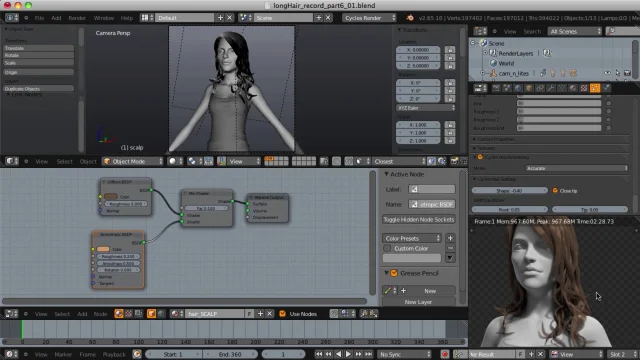Viewport: 640px width, 360px height.
Task: Click the Duplicate Objects button
Action: [39, 89]
